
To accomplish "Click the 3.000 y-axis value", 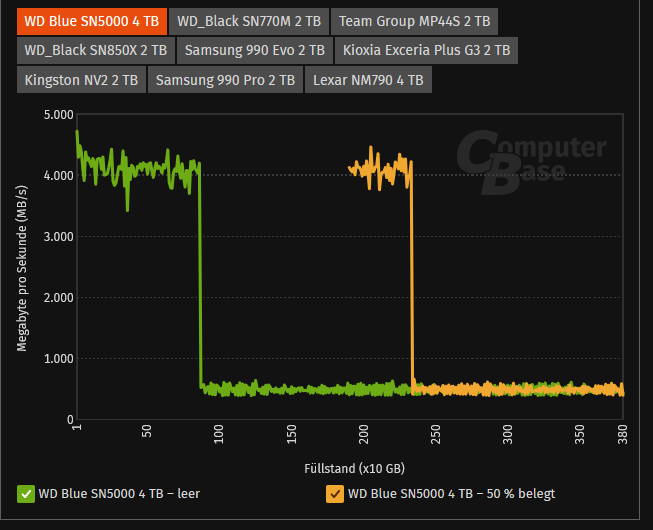I will coord(59,237).
